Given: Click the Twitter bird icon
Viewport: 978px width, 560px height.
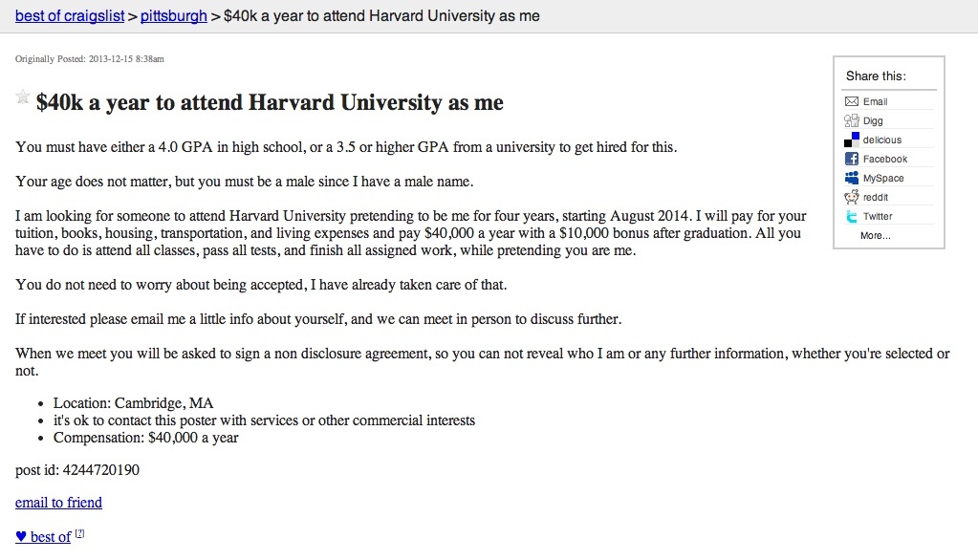Looking at the screenshot, I should coord(851,216).
